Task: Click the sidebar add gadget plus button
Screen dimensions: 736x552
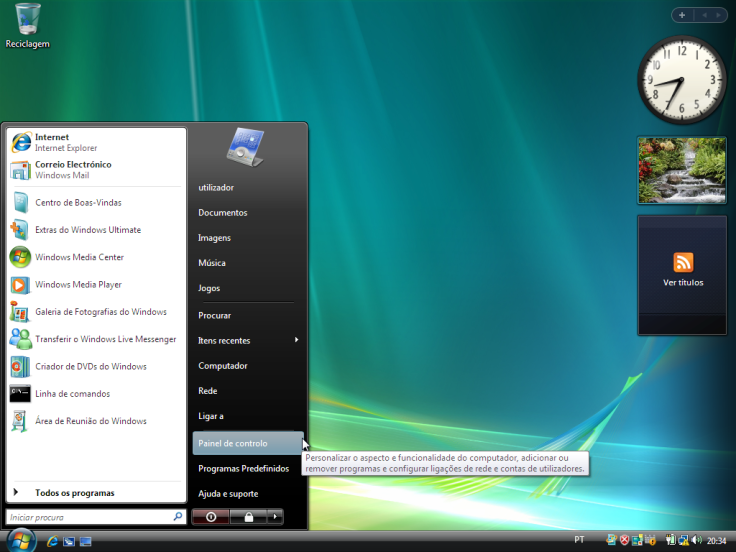Action: (682, 15)
